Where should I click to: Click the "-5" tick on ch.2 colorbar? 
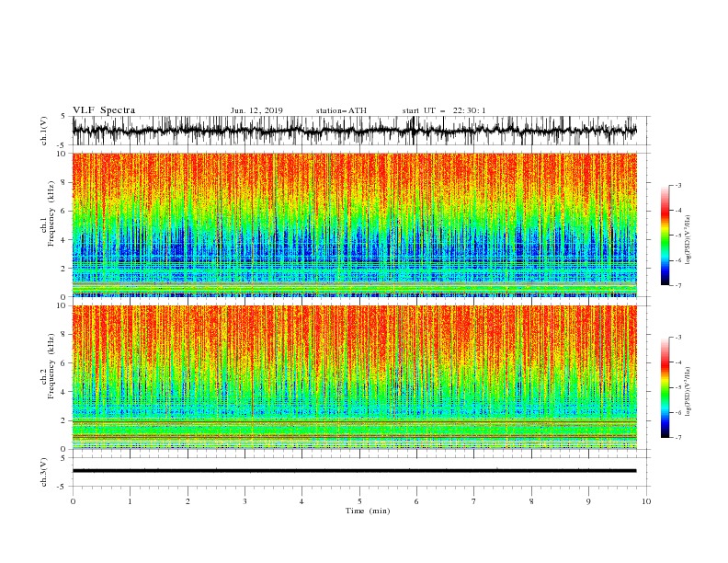pyautogui.click(x=677, y=387)
